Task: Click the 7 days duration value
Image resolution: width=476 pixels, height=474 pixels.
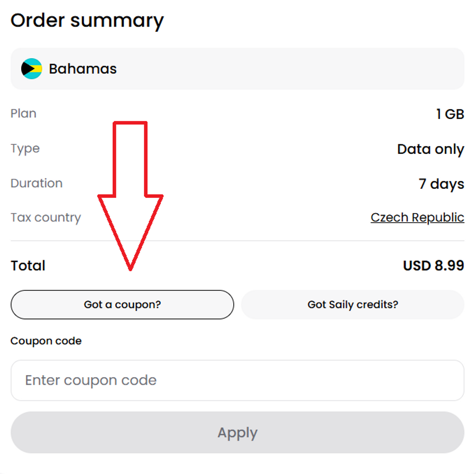Action: (x=441, y=184)
